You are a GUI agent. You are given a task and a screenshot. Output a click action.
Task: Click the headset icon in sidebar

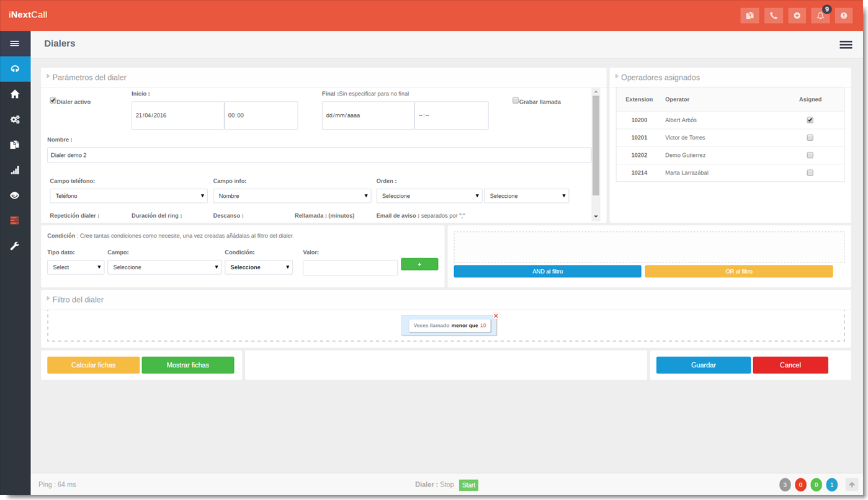(x=15, y=69)
